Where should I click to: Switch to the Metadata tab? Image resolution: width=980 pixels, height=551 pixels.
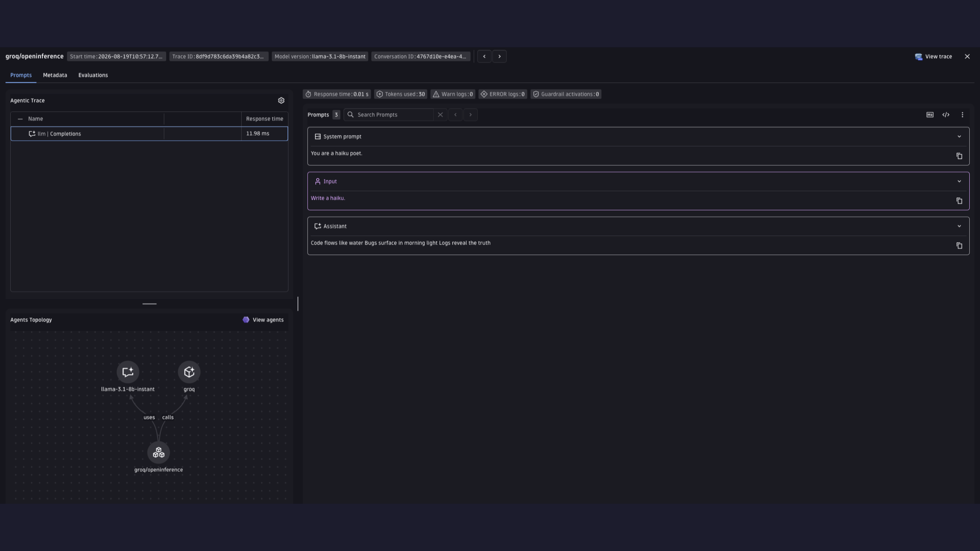pos(55,75)
